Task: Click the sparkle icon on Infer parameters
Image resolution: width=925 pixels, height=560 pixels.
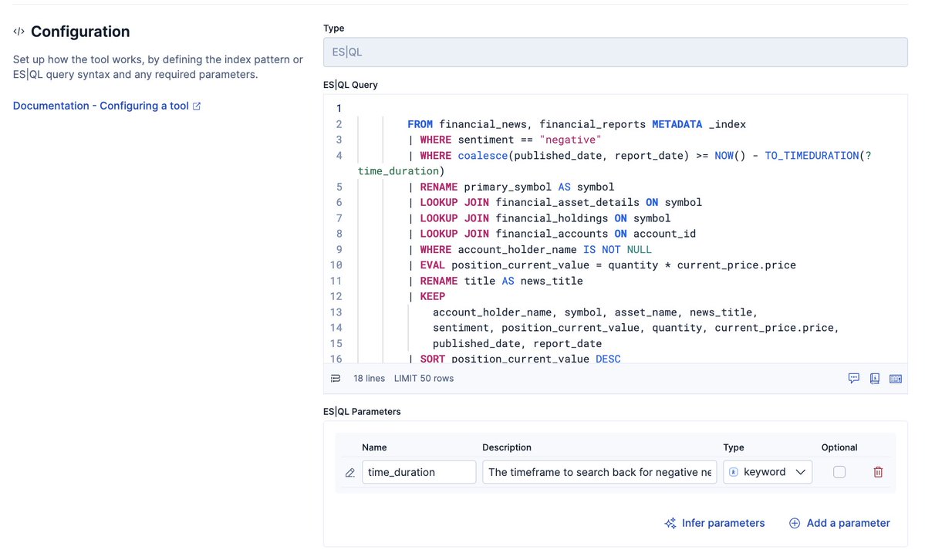Action: coord(670,524)
